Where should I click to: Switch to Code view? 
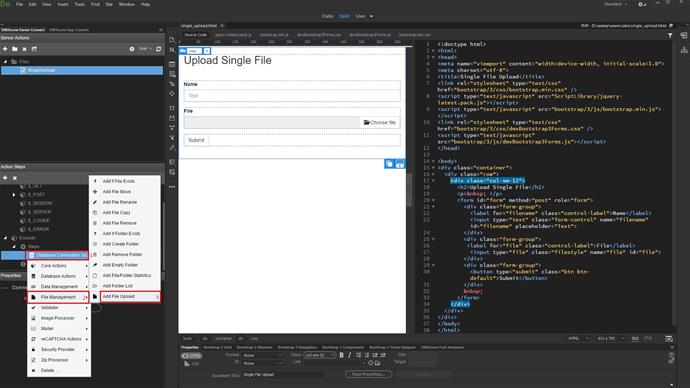pyautogui.click(x=327, y=16)
